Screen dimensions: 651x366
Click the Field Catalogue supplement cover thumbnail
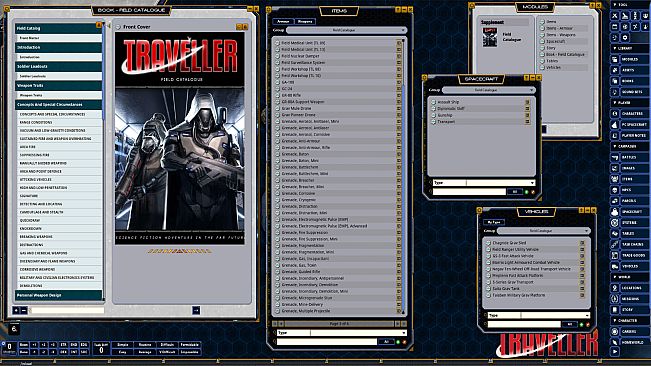click(490, 37)
